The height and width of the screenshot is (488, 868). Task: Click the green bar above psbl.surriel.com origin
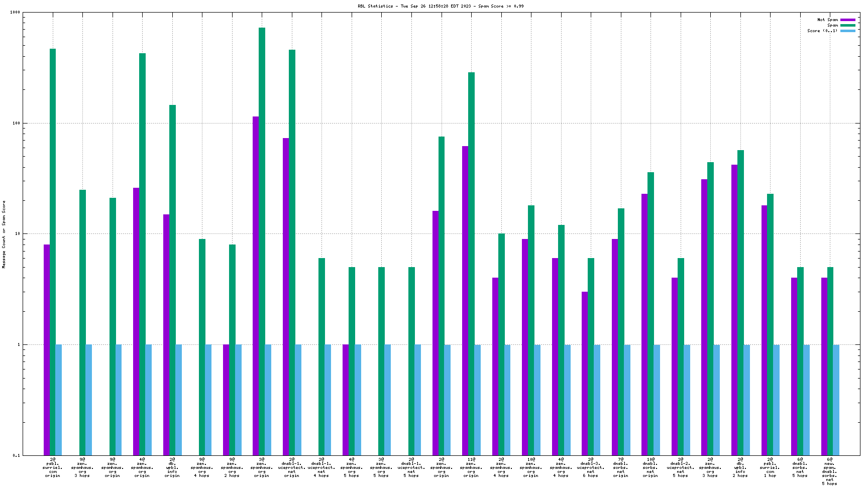(53, 251)
